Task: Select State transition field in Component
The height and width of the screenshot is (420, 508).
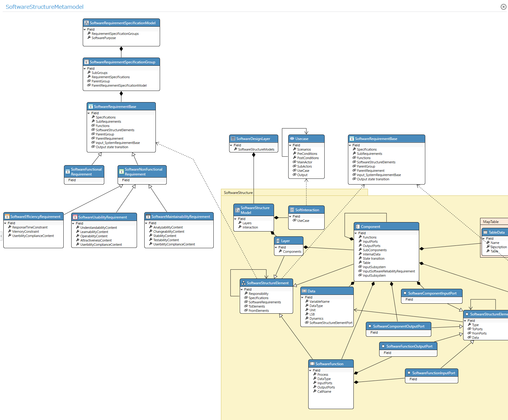Action: tap(373, 258)
